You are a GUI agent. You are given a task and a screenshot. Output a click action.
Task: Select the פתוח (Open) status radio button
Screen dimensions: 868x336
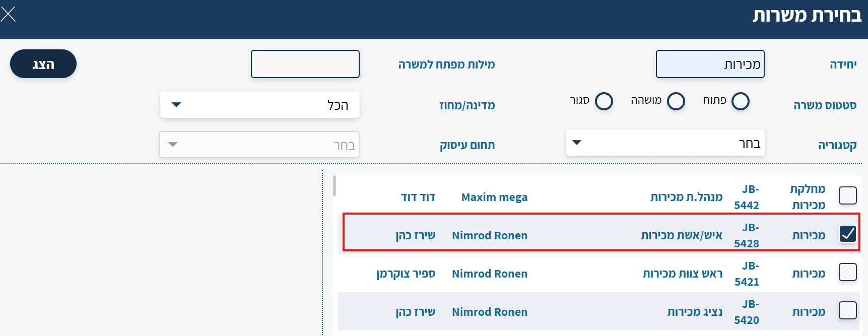[x=740, y=101]
